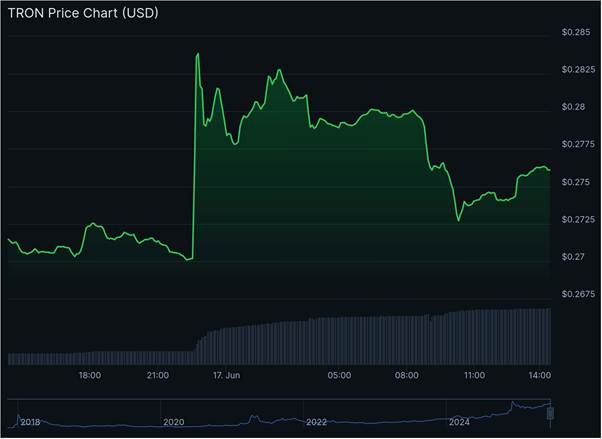Click the $0.27 price axis label

[x=573, y=257]
